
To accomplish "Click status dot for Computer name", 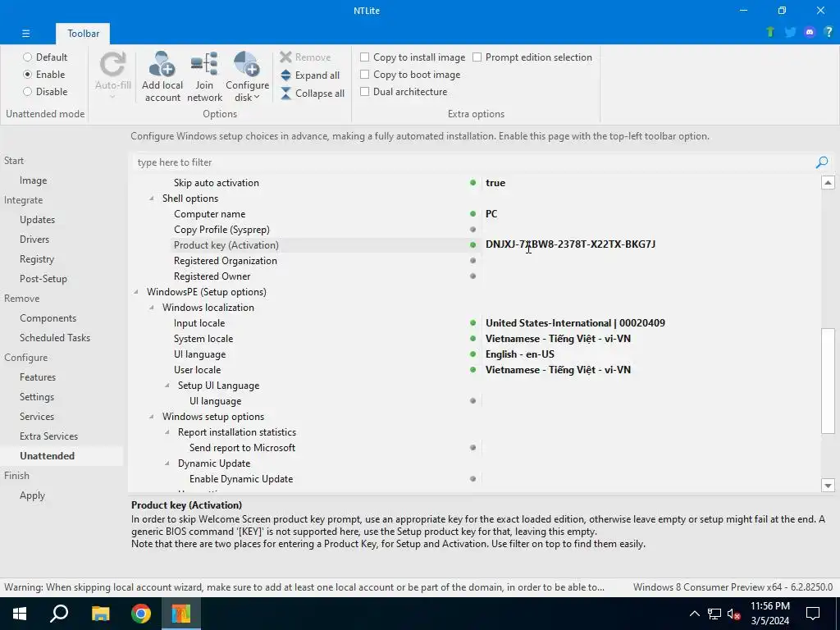I will click(x=472, y=214).
